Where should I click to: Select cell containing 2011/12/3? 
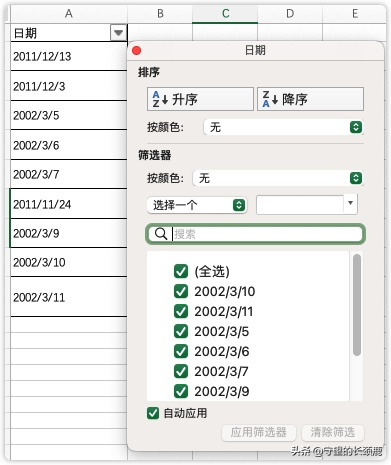pos(69,86)
